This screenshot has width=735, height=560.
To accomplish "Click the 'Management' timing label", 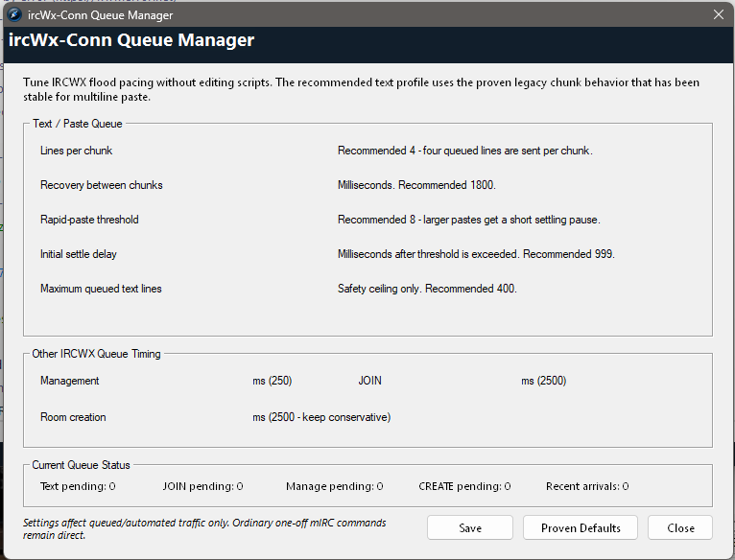I will 69,381.
